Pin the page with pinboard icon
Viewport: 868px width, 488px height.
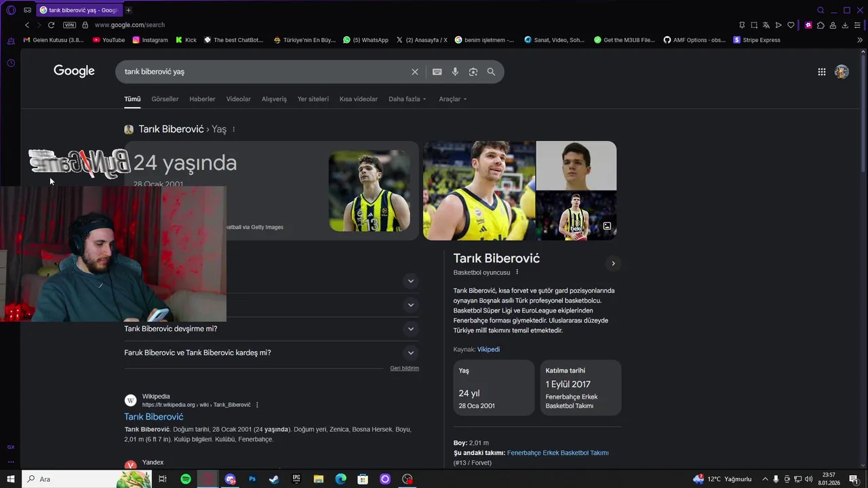[x=742, y=25]
